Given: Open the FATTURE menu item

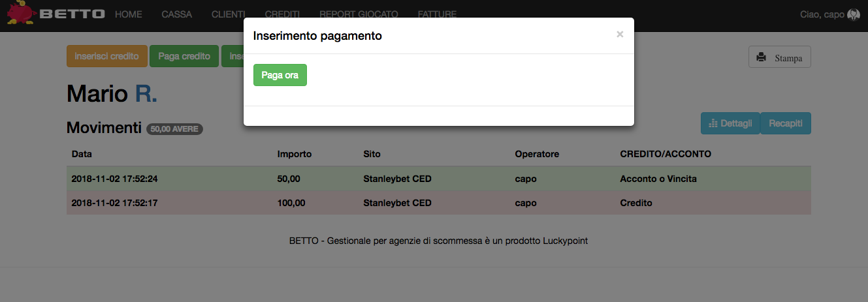Looking at the screenshot, I should coord(437,14).
